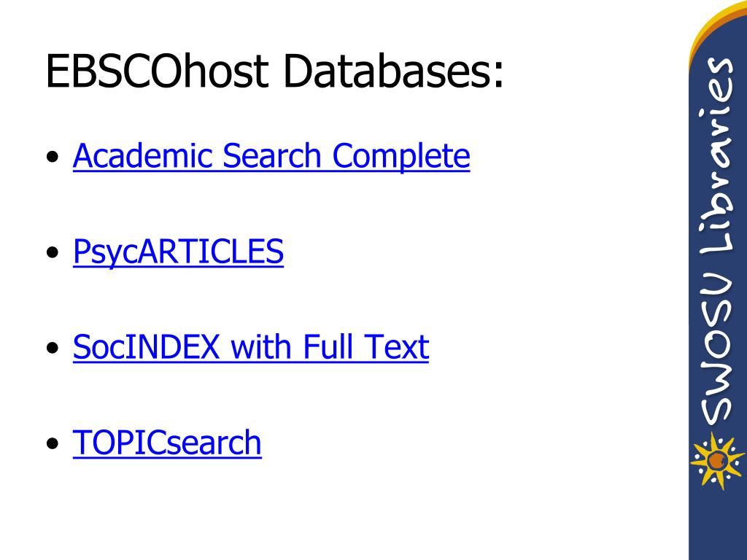Click the bullet before Academic Search Complete
The image size is (747, 560).
coord(53,157)
